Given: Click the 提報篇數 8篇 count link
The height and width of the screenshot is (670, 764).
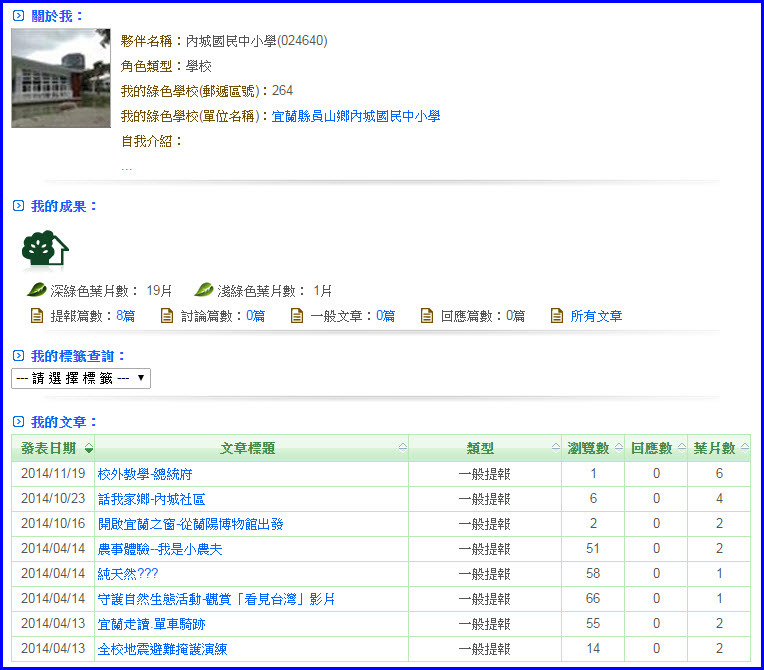Looking at the screenshot, I should click(x=125, y=316).
